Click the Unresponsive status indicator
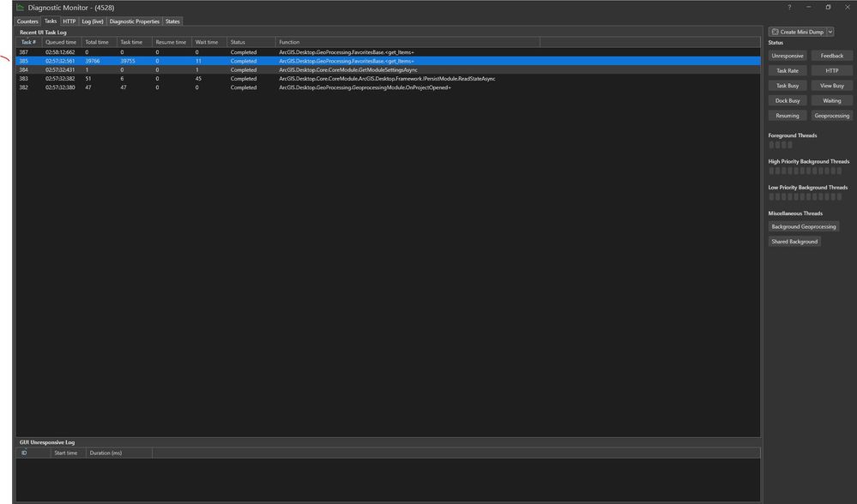The image size is (857, 504). coord(787,56)
